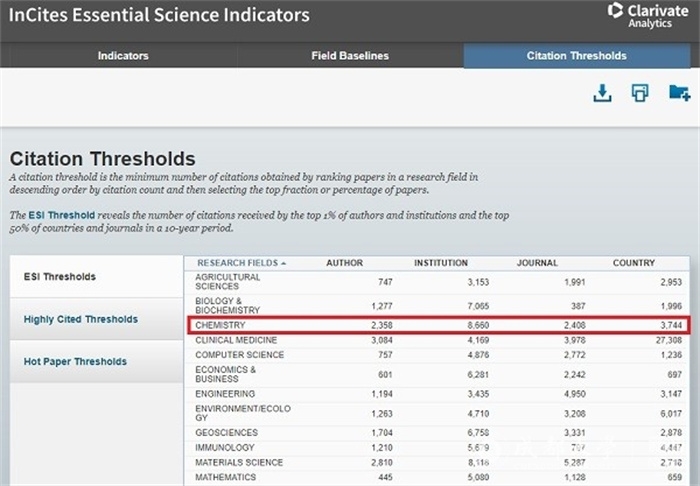Click the add folder icon
The image size is (700, 486).
(x=679, y=93)
